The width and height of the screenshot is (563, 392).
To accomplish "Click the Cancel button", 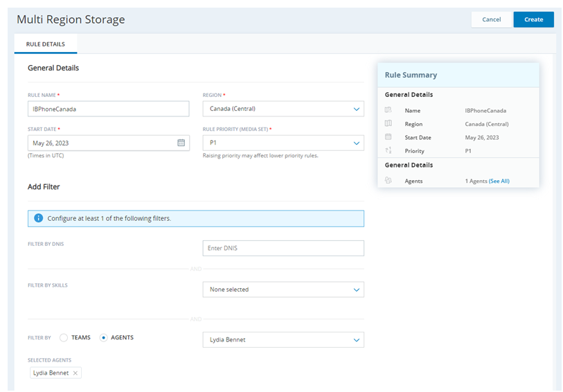I will pyautogui.click(x=491, y=19).
